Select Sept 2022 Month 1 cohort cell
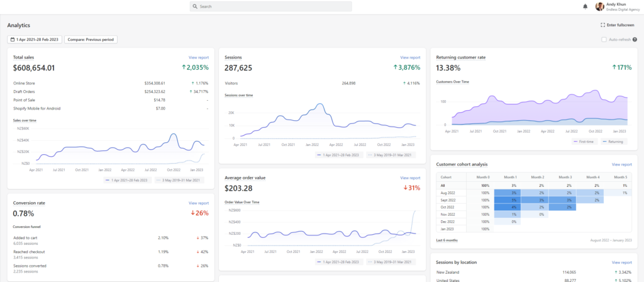 [x=514, y=200]
